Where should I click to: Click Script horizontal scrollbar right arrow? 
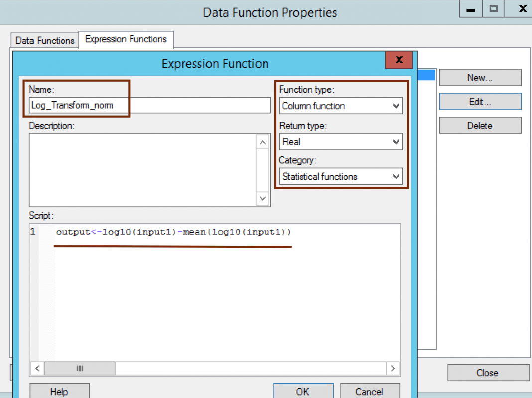point(393,369)
